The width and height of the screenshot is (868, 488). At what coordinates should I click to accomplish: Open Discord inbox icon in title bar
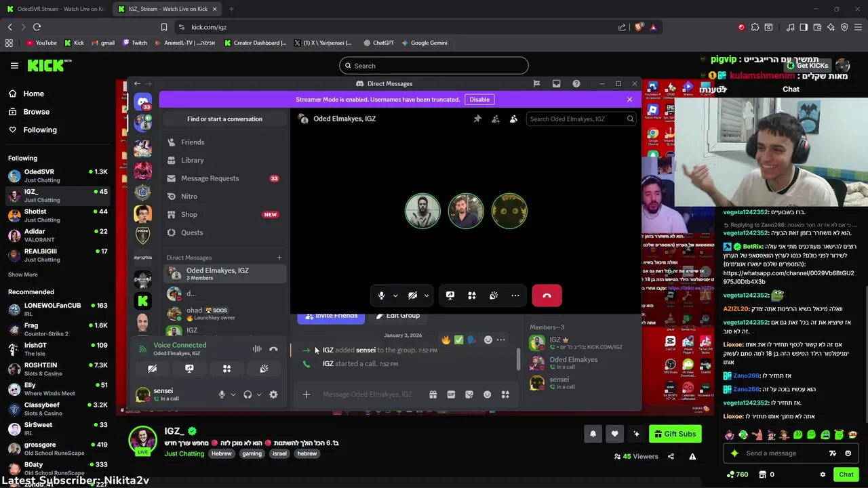556,83
